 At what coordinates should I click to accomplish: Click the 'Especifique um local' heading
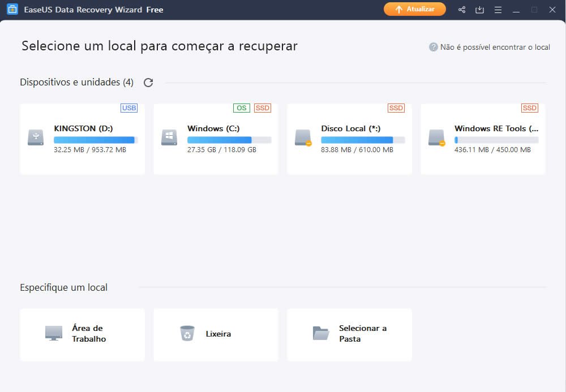pos(63,287)
